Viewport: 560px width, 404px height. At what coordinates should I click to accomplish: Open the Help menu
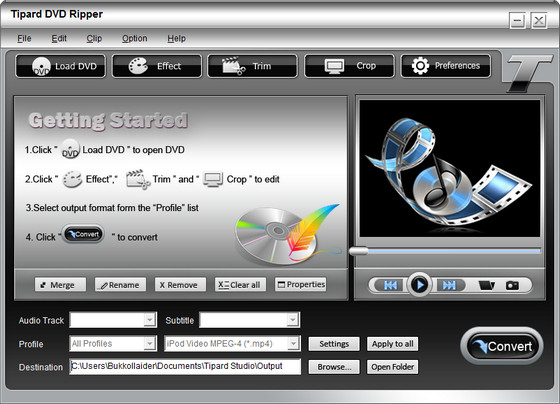click(176, 38)
